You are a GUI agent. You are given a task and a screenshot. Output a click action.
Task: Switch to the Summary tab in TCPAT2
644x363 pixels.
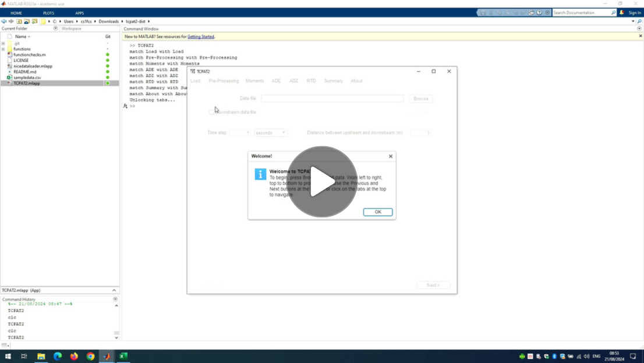point(334,81)
